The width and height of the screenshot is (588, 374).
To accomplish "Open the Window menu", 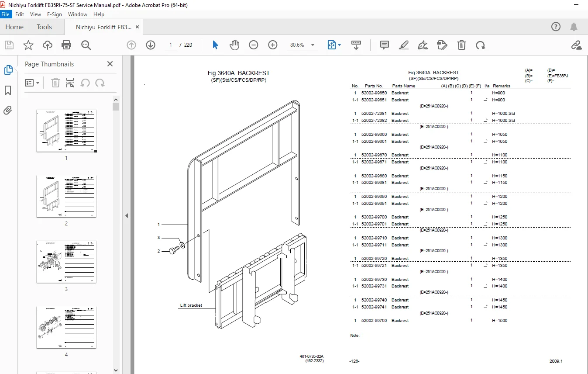I will 78,14.
